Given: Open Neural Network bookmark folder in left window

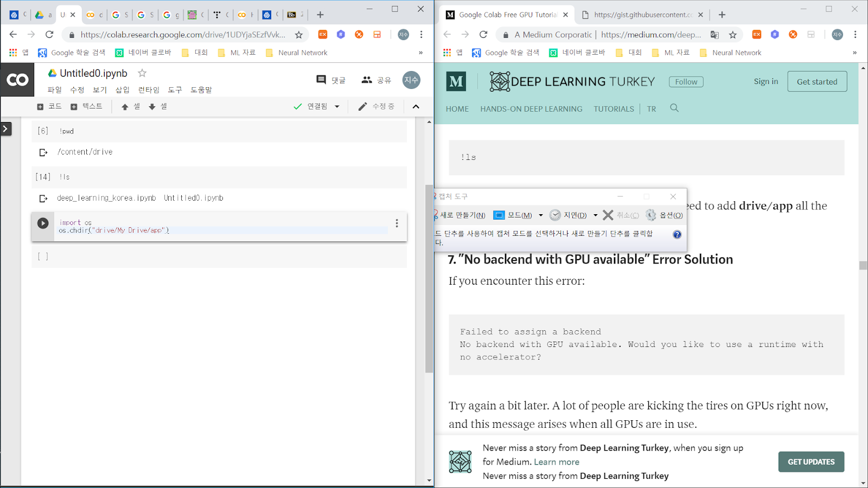Looking at the screenshot, I should pyautogui.click(x=296, y=53).
